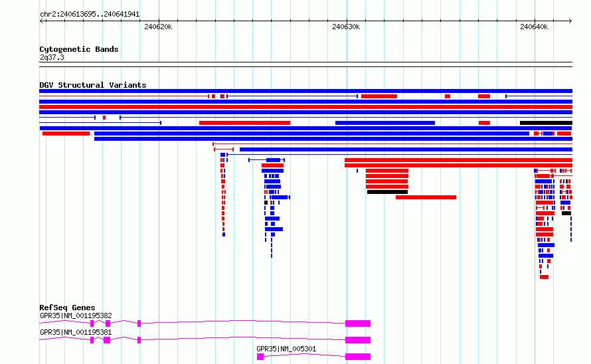
Task: Click the 240630k ruler position label
Action: pos(345,27)
